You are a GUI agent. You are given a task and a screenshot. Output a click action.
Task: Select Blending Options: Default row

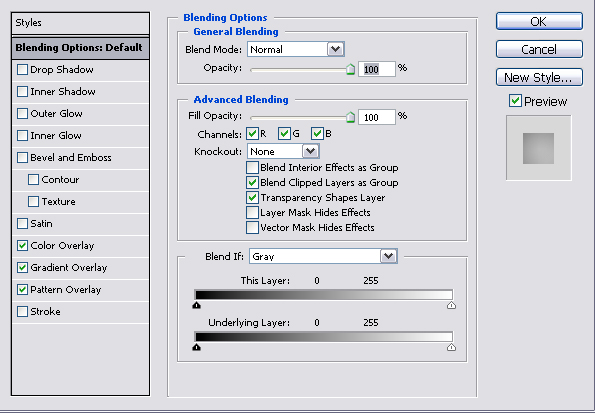point(80,48)
